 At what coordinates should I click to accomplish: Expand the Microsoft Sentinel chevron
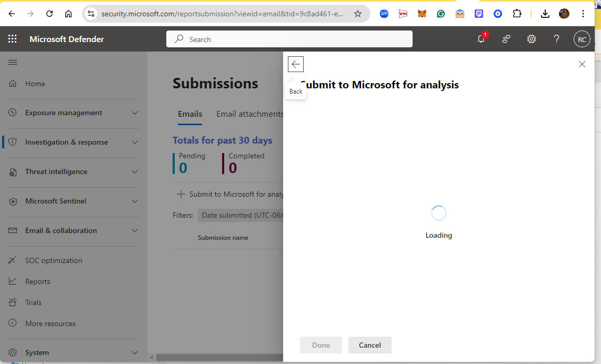[x=135, y=201]
